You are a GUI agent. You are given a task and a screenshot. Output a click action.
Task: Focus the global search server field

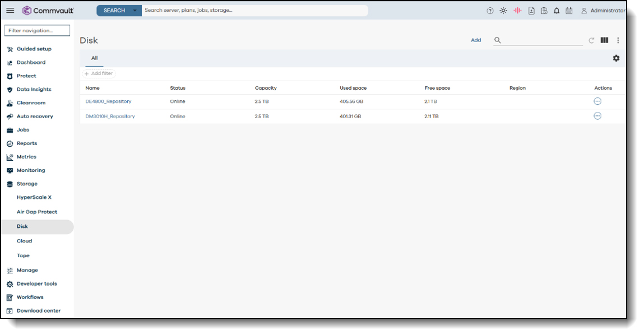click(254, 10)
